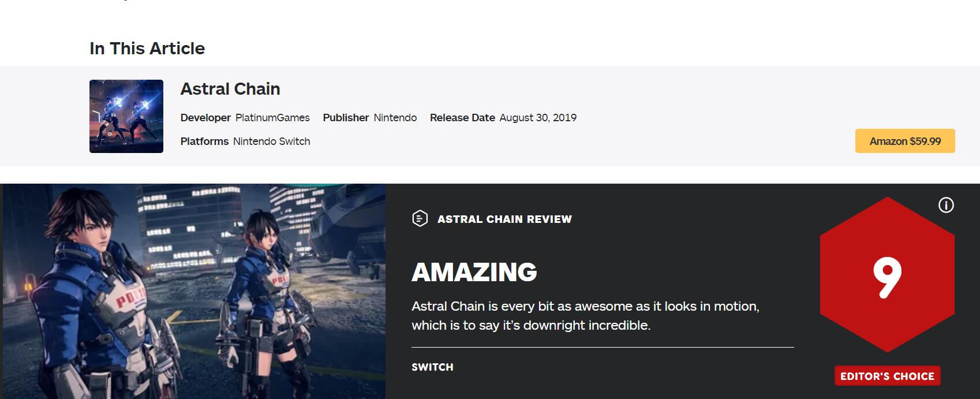Open the Amazon $59.99 purchase button

coord(904,141)
